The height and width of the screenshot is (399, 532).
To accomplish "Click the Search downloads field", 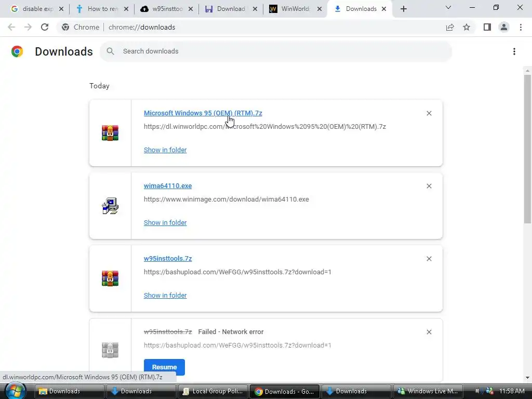I will 276,51.
